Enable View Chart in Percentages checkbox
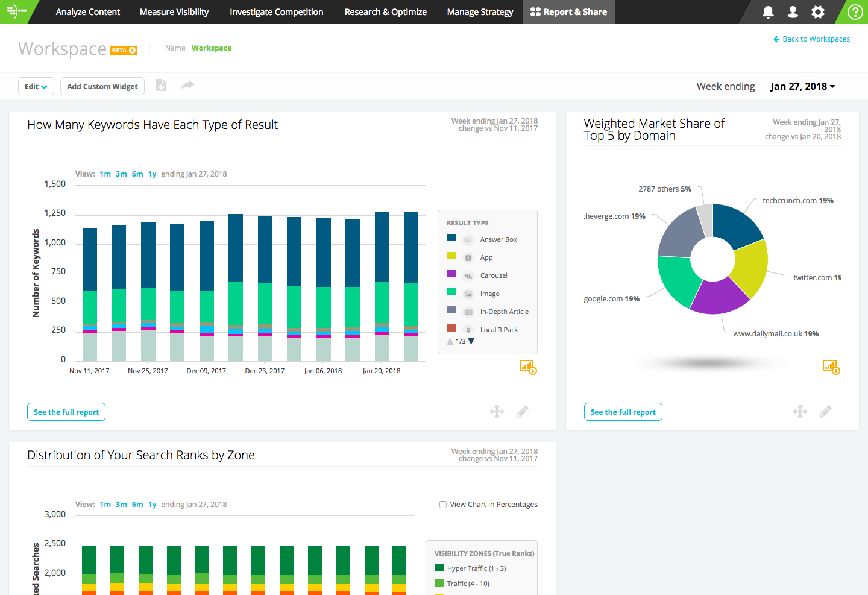The image size is (868, 595). 443,505
